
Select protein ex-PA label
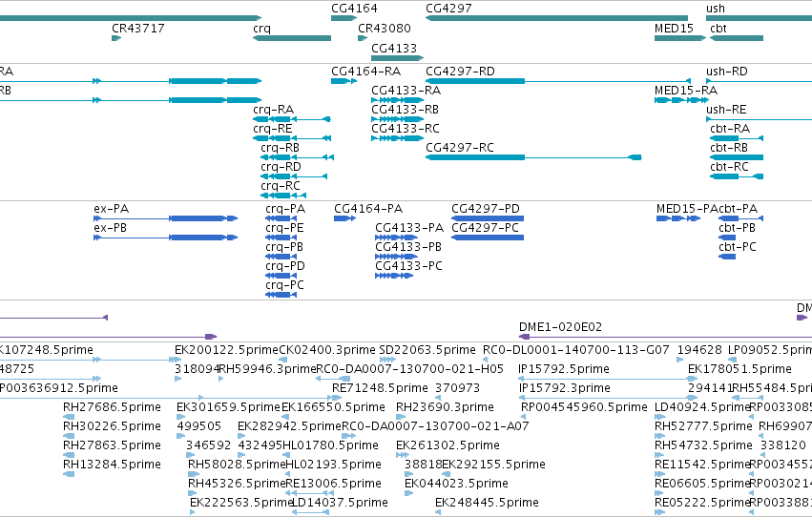click(112, 209)
